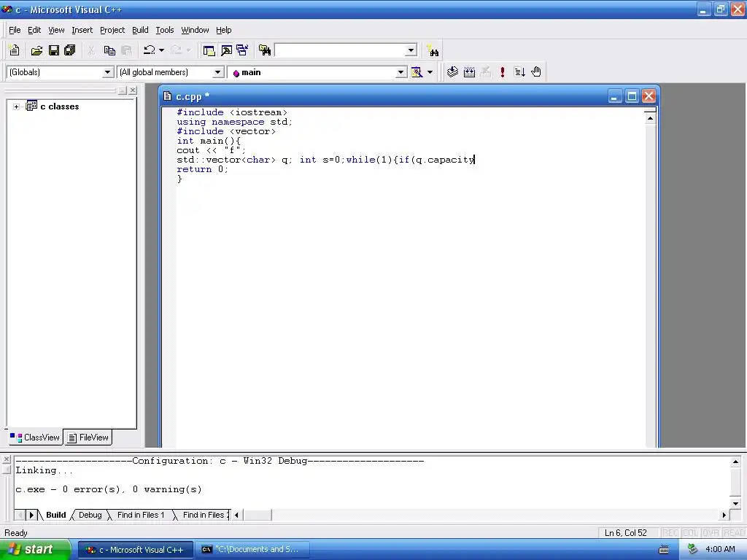The height and width of the screenshot is (560, 747).
Task: Click the 'Ln 6, Col 52' status indicator
Action: tap(626, 533)
